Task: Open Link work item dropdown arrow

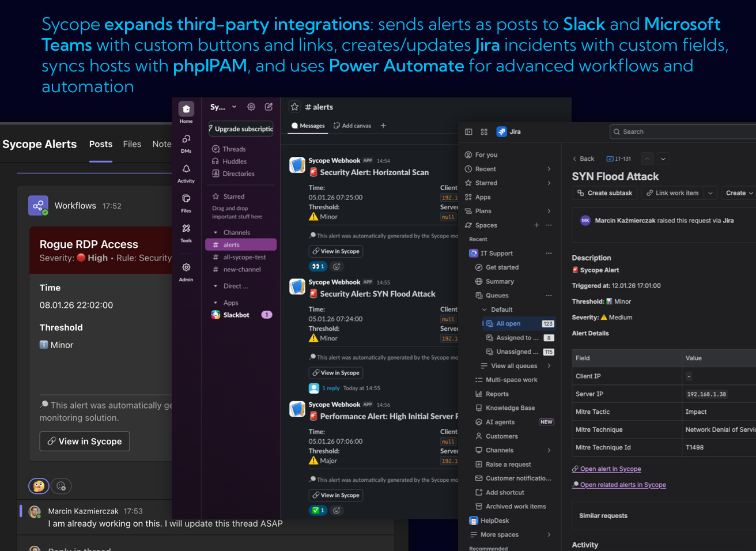Action: [x=710, y=193]
